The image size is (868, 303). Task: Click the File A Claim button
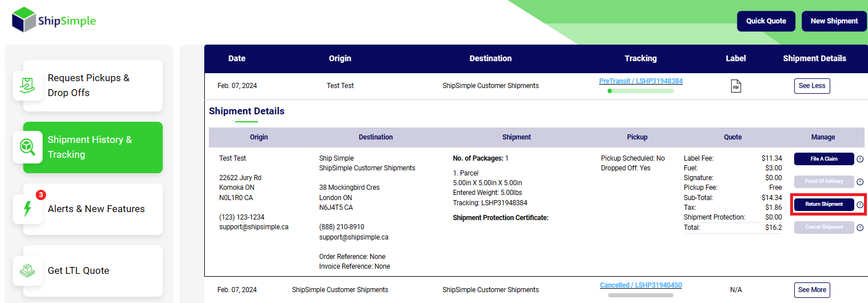tap(824, 159)
